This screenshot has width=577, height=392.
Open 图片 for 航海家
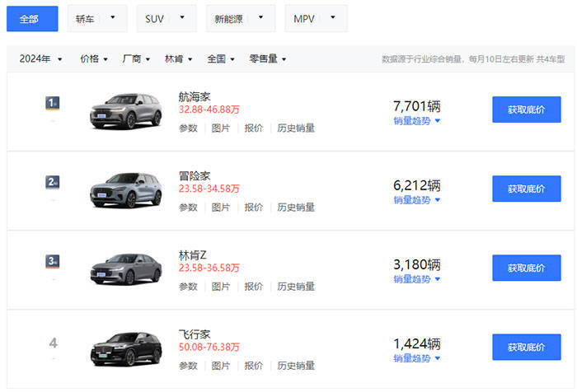(221, 128)
